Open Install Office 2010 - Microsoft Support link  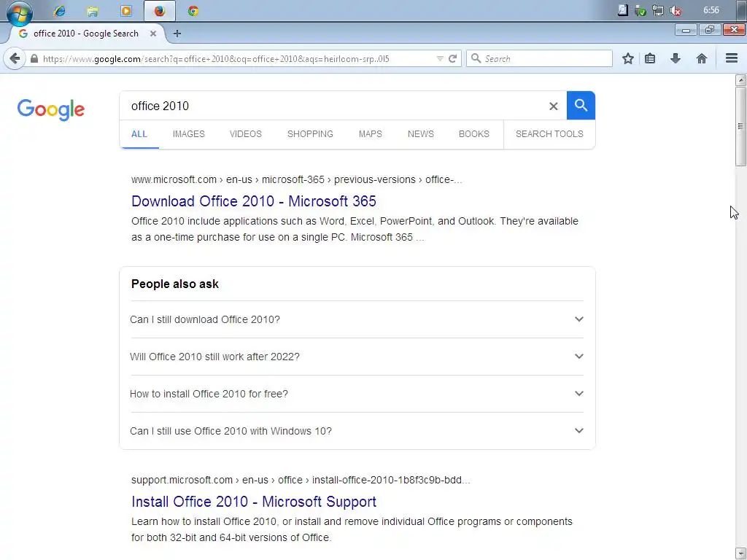click(253, 502)
